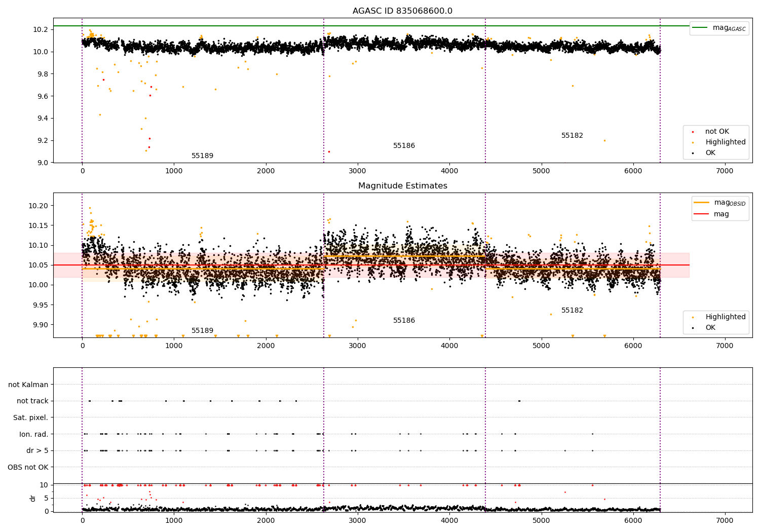The height and width of the screenshot is (532, 760).
Task: Click the "not track" row label
Action: pyautogui.click(x=32, y=401)
